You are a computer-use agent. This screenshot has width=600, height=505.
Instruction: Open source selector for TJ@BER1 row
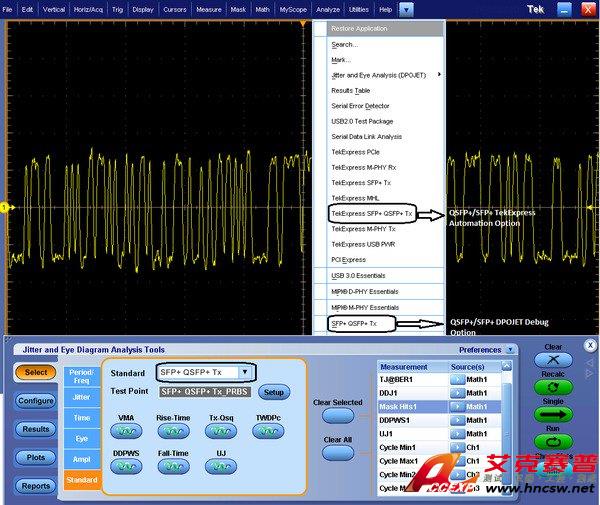click(455, 380)
